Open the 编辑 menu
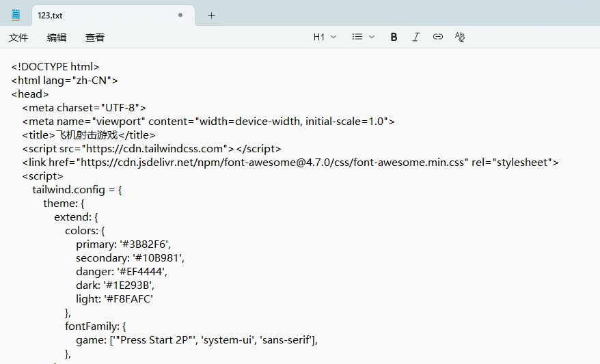600x364 pixels. coord(57,38)
